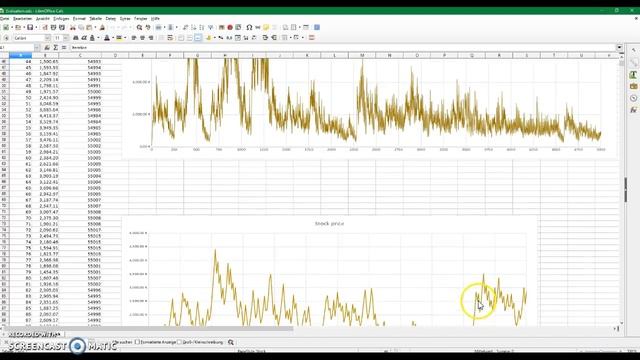Open the font size dropdown arrow
The height and width of the screenshot is (360, 640).
pyautogui.click(x=66, y=38)
